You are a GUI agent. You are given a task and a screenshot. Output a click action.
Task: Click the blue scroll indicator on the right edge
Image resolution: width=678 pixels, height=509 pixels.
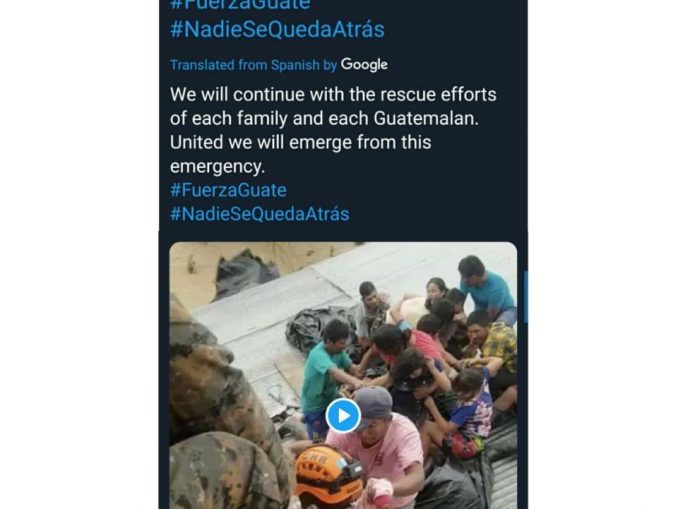click(x=525, y=297)
